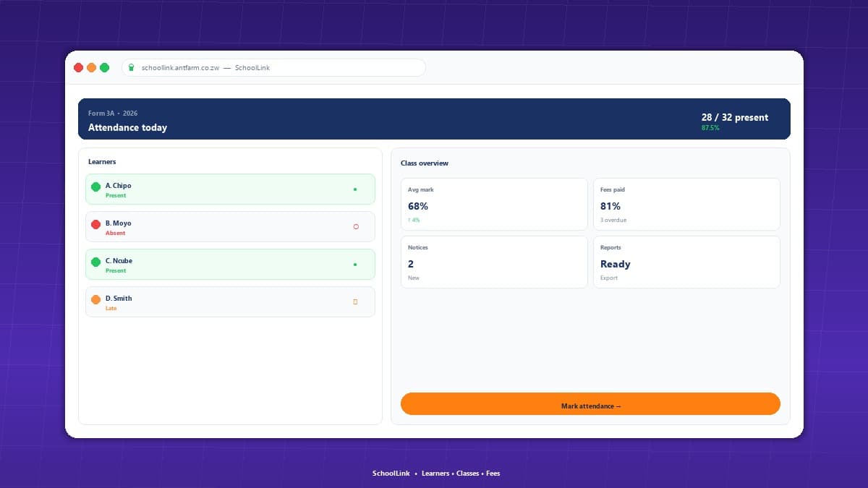Select the B. Moyo learner name

click(x=118, y=223)
